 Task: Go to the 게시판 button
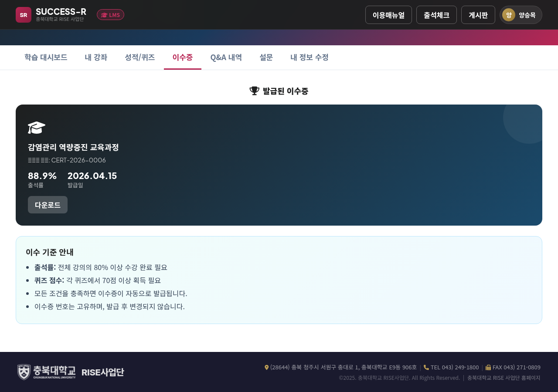478,15
